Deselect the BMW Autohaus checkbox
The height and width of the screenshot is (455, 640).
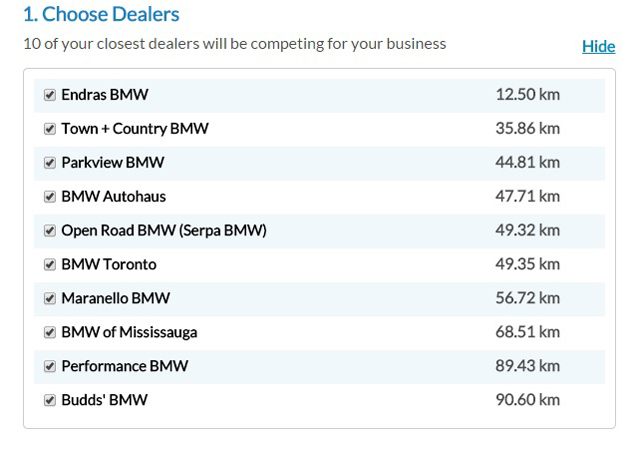click(50, 197)
